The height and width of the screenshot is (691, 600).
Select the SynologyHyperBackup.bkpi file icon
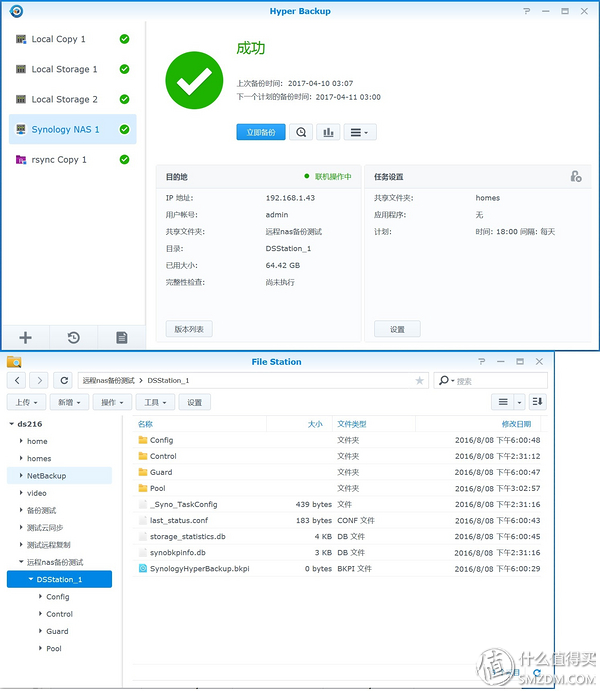[x=143, y=568]
